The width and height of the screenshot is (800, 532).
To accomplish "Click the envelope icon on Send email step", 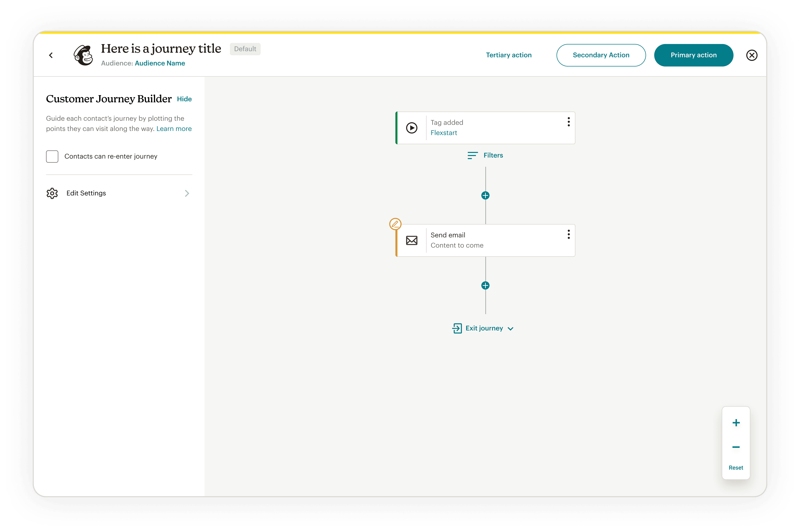I will 412,241.
